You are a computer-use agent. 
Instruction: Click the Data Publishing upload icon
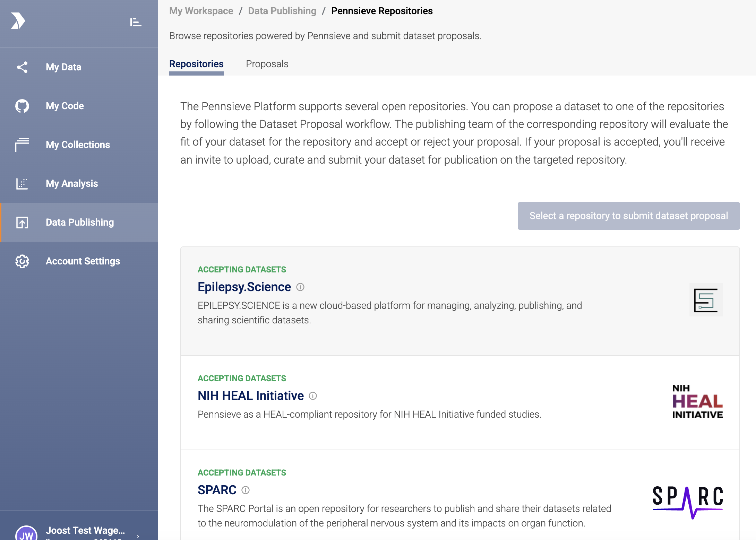point(22,223)
